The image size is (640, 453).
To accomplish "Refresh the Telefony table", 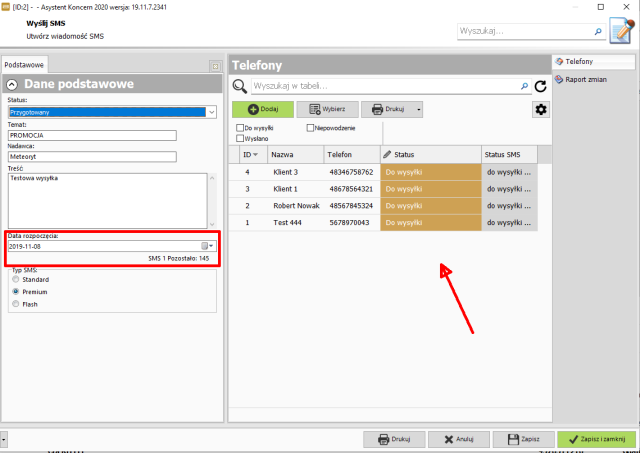I will pos(541,86).
